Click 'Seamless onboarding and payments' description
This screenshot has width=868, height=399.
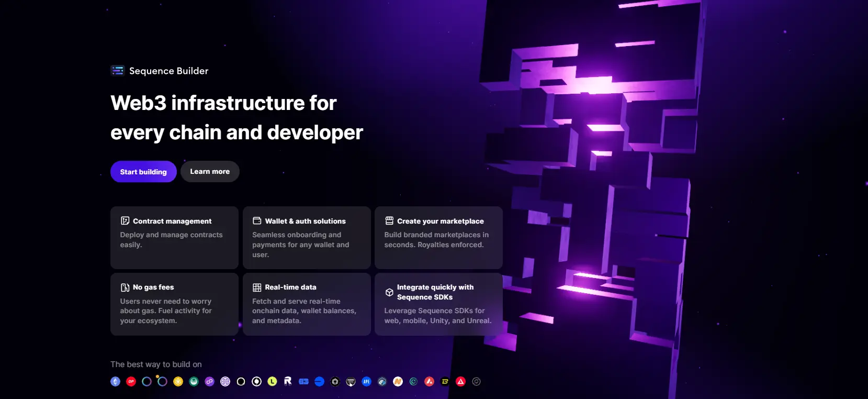click(x=301, y=245)
